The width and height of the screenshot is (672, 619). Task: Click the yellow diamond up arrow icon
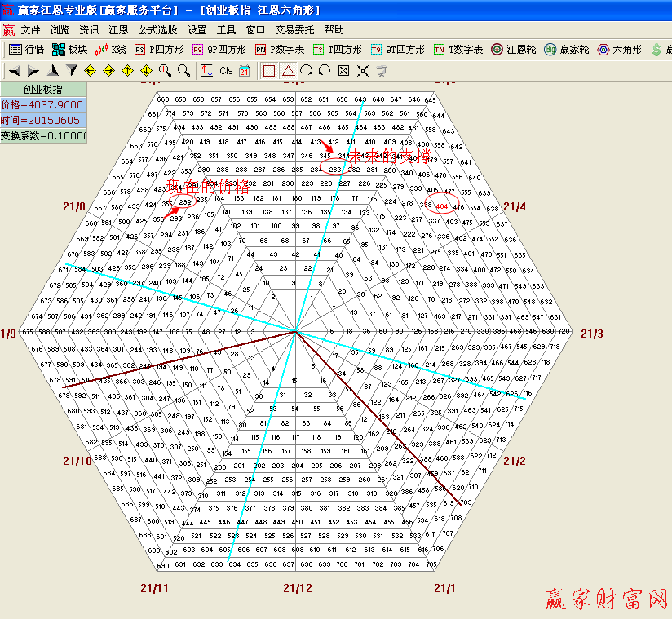click(128, 71)
